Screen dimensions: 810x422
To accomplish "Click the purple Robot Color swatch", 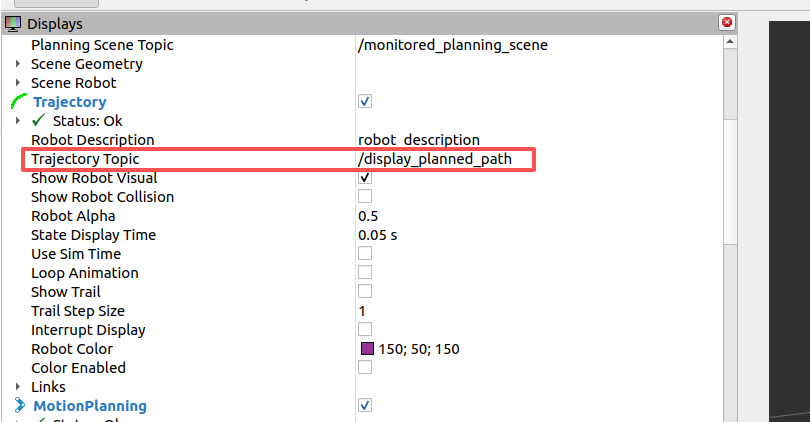I will click(367, 349).
